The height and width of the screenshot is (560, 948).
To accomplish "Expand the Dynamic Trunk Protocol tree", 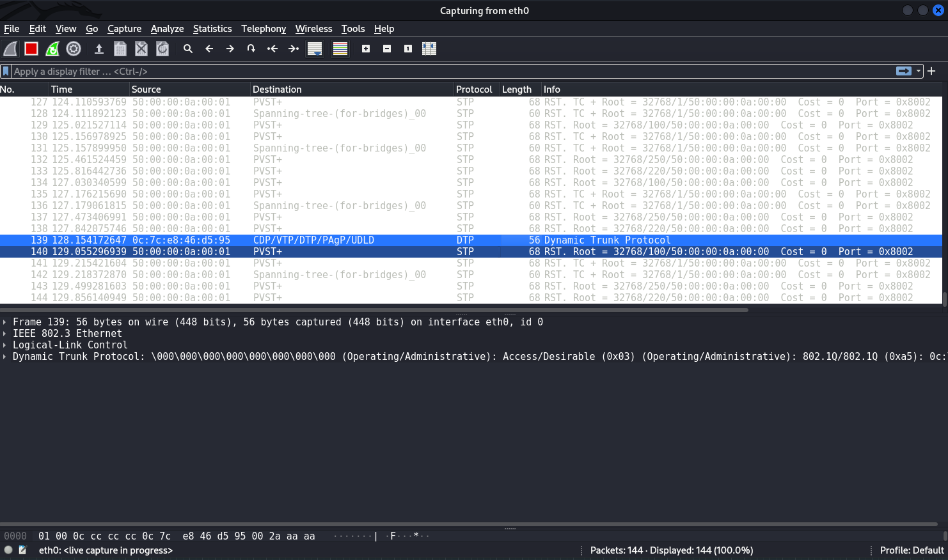I will coord(4,357).
